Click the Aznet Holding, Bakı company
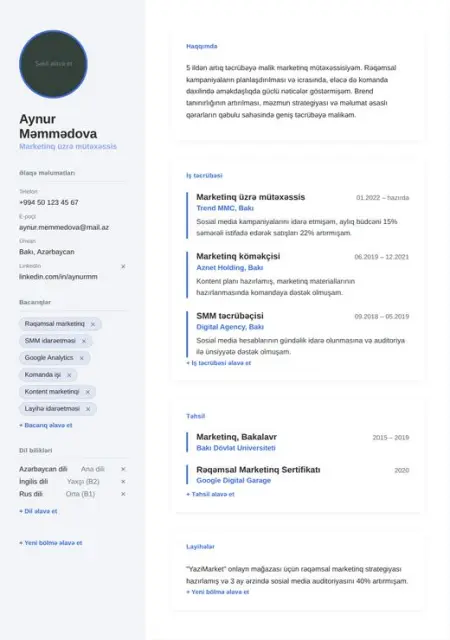This screenshot has width=450, height=640. click(230, 268)
